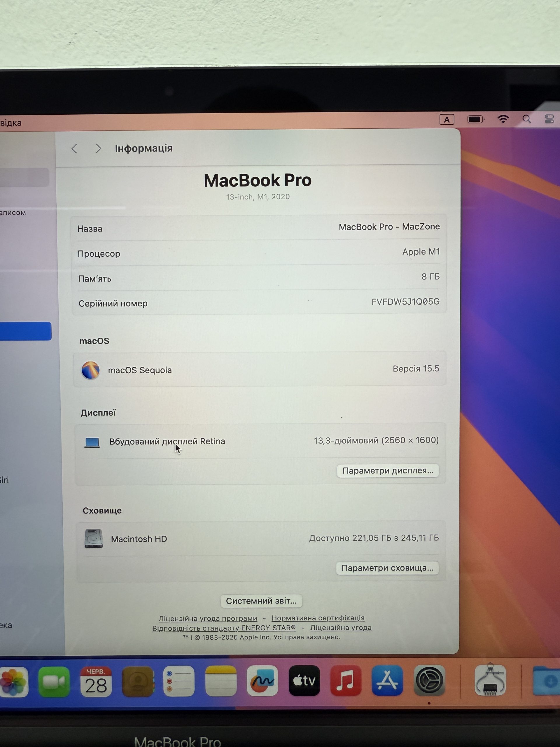Click the Версія 15.5 text
Screen dimensions: 560x747
(x=416, y=369)
